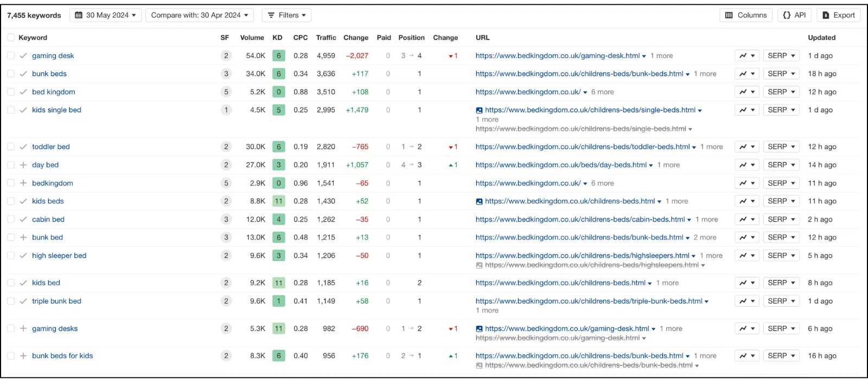Sort by the KD column header
This screenshot has height=380, width=868.
click(277, 37)
